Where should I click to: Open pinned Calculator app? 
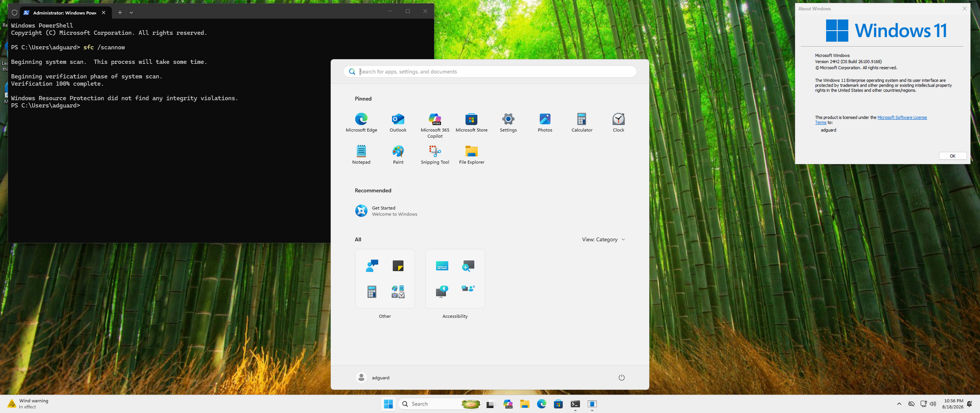pyautogui.click(x=582, y=123)
